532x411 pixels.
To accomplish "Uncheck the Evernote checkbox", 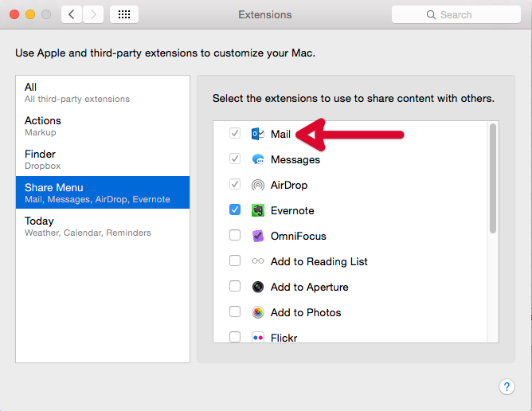I will pos(235,210).
